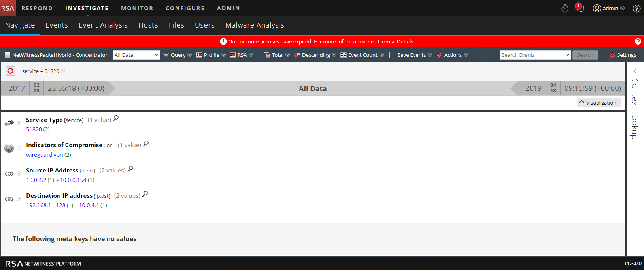Click magnifier icon next to Service Type
Image resolution: width=644 pixels, height=270 pixels.
(x=116, y=118)
